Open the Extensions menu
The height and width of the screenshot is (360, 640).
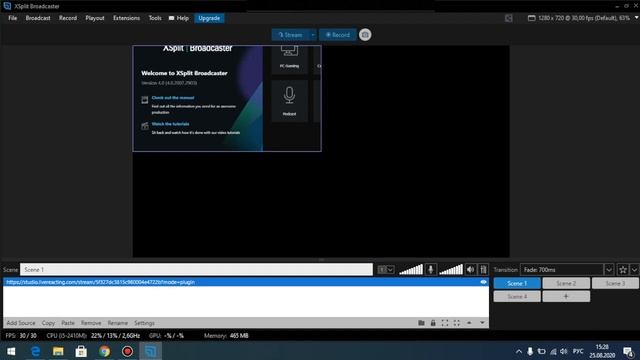(127, 18)
